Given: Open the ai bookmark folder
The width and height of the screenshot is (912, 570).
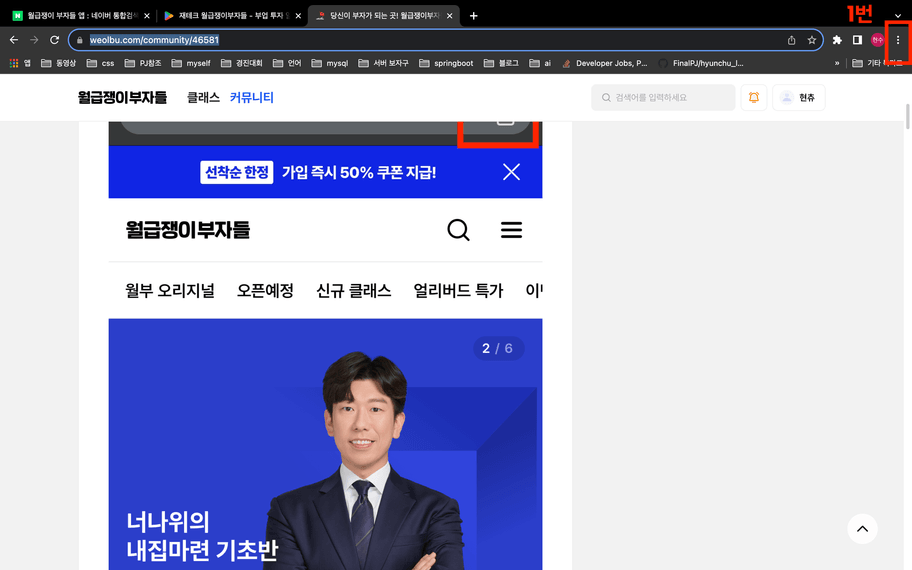Looking at the screenshot, I should click(x=540, y=63).
